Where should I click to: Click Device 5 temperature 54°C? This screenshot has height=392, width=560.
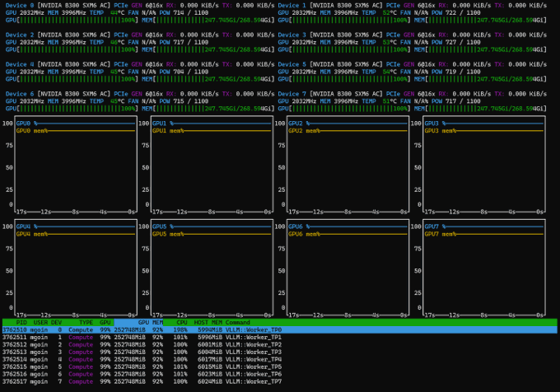point(390,72)
